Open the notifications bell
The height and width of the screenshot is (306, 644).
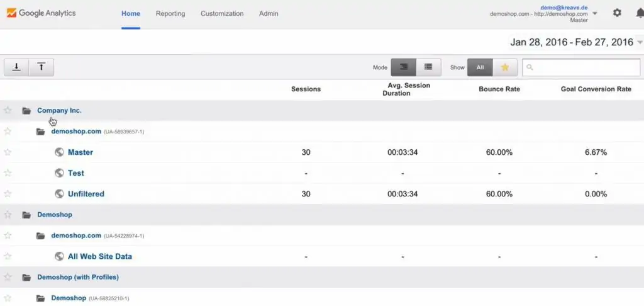640,13
